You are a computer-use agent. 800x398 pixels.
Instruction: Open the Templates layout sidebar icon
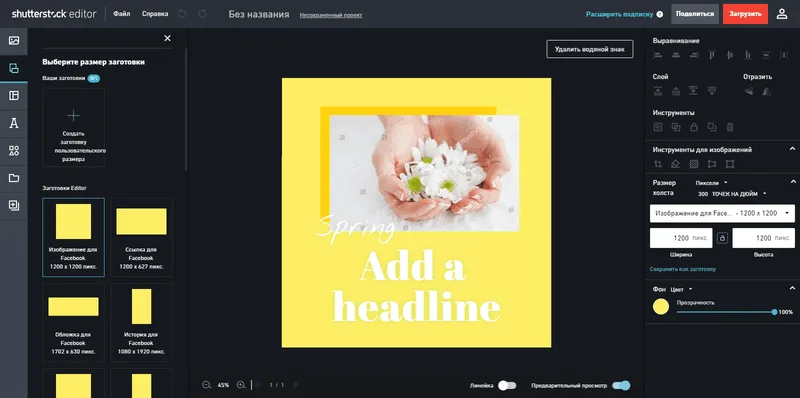pos(14,95)
